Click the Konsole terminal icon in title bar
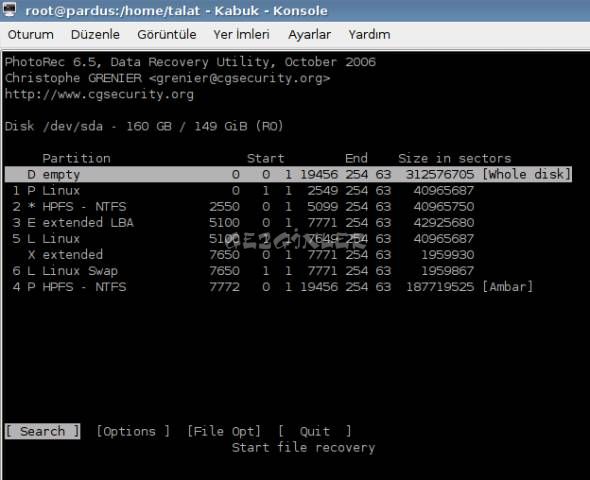Viewport: 590px width, 480px height. [9, 9]
